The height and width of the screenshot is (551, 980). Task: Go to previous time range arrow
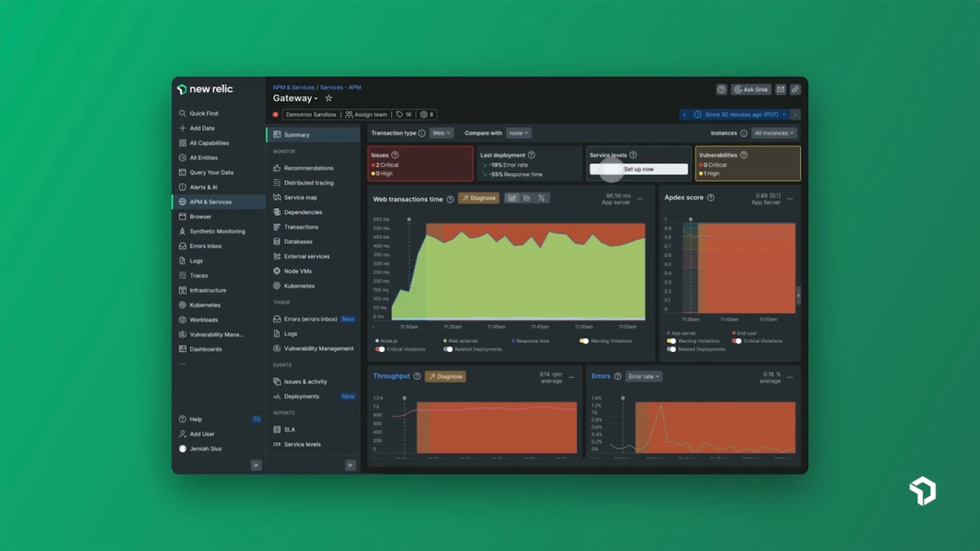tap(684, 115)
